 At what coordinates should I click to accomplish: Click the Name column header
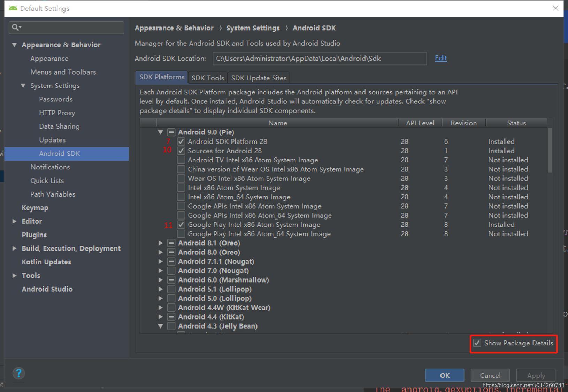click(277, 123)
